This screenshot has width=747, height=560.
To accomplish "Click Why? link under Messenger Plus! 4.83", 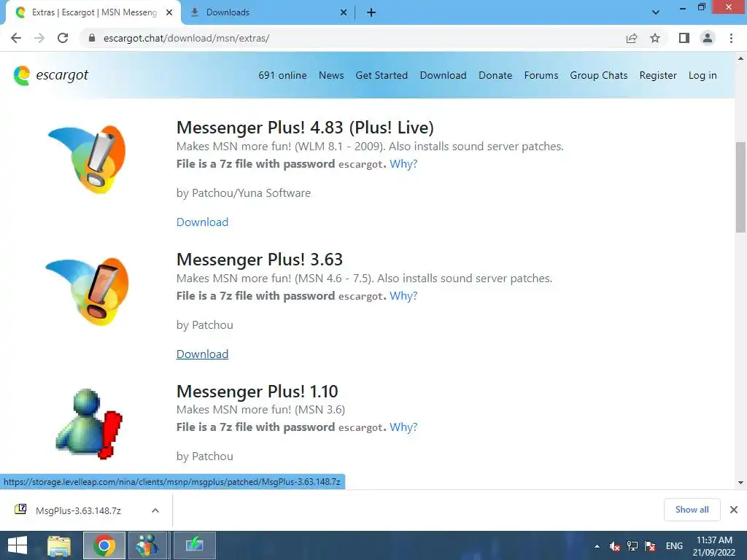I will 403,164.
